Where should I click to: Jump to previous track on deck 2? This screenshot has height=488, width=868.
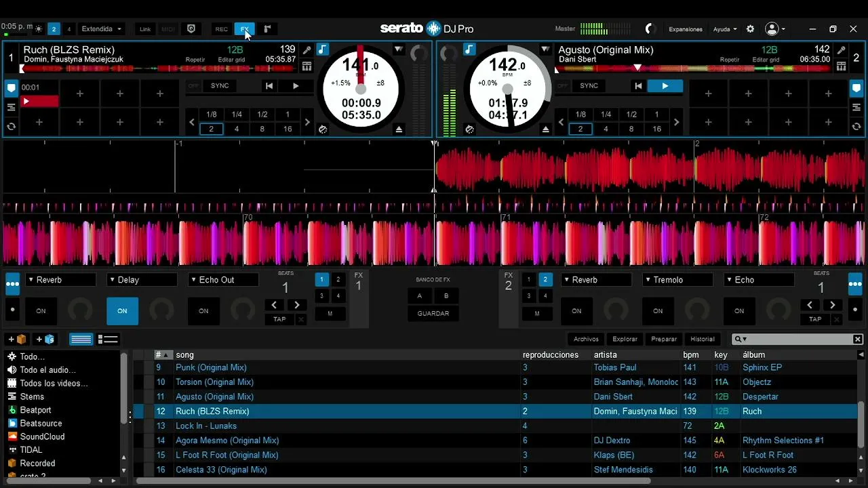click(x=638, y=86)
